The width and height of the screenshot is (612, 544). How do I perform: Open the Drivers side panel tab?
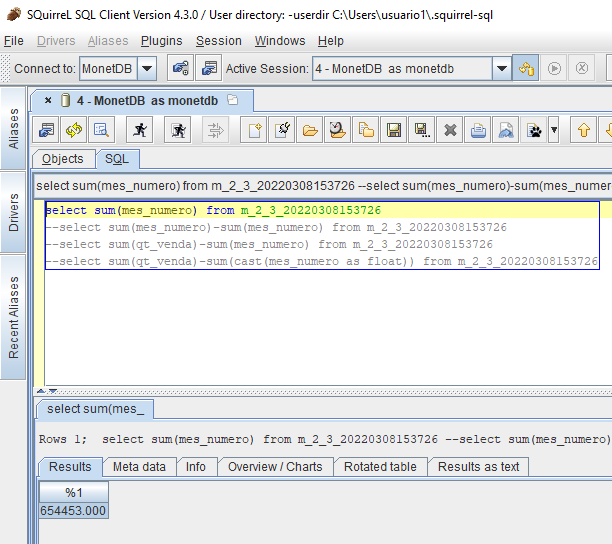(14, 213)
